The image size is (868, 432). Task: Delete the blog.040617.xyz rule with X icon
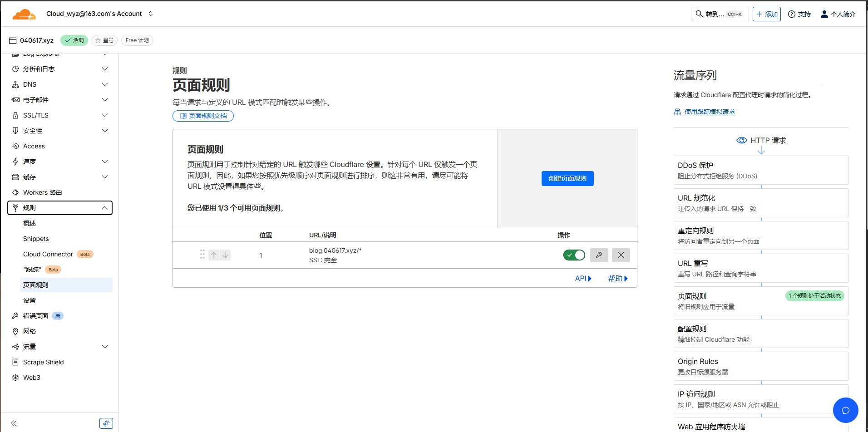click(x=621, y=255)
